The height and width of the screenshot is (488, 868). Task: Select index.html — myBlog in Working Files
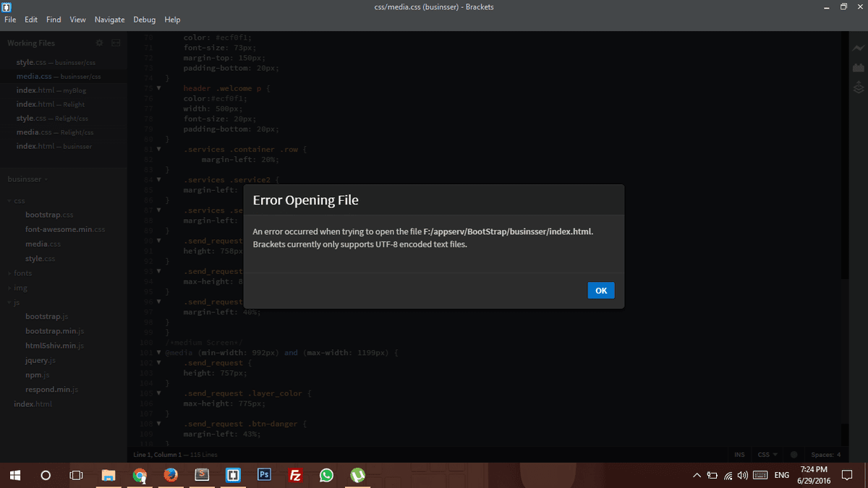click(x=45, y=90)
